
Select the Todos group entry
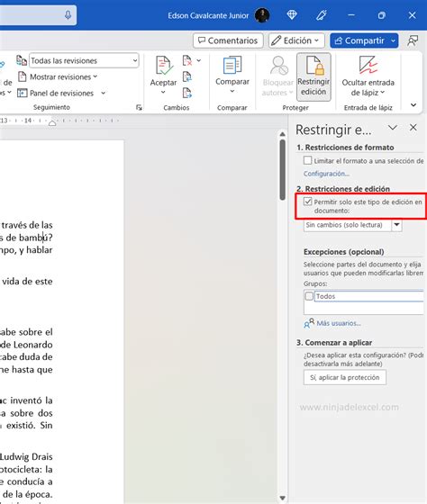[x=369, y=296]
